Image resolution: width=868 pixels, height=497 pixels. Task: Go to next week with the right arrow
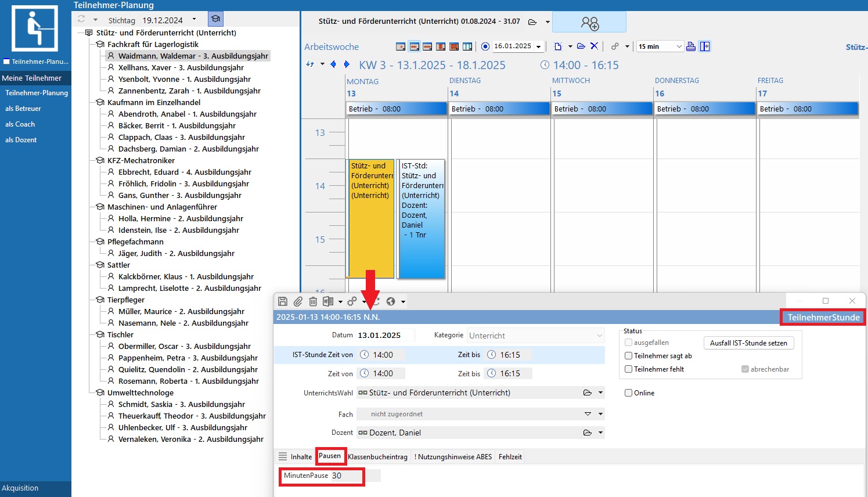click(347, 64)
